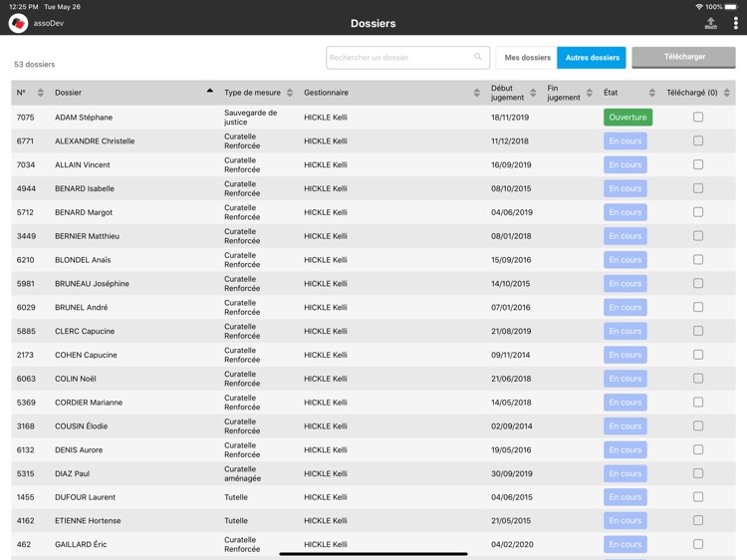Screen dimensions: 747x560
Task: Focus the Rechercher un dossier field
Action: click(407, 57)
